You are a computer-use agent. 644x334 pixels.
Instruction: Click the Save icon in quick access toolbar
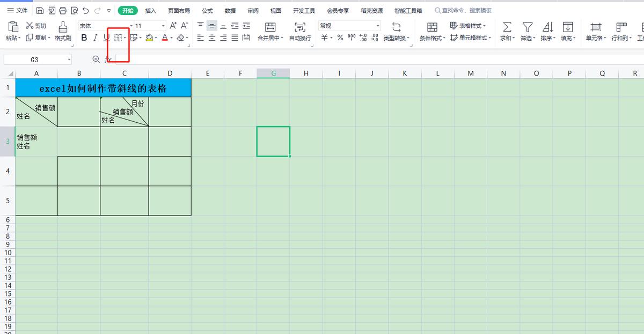point(40,11)
